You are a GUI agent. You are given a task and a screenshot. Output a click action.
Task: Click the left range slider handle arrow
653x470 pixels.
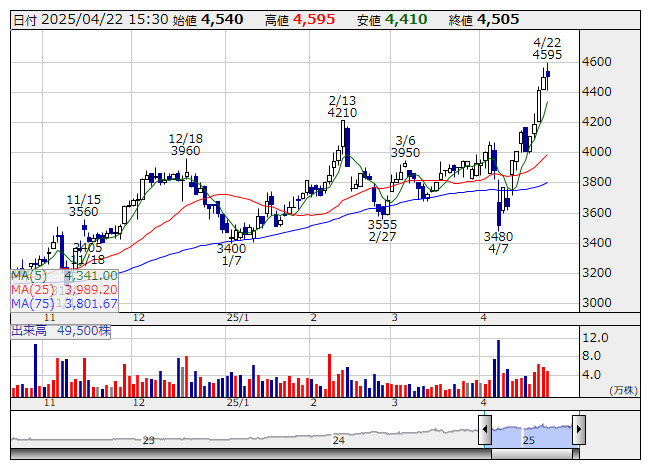pos(485,429)
